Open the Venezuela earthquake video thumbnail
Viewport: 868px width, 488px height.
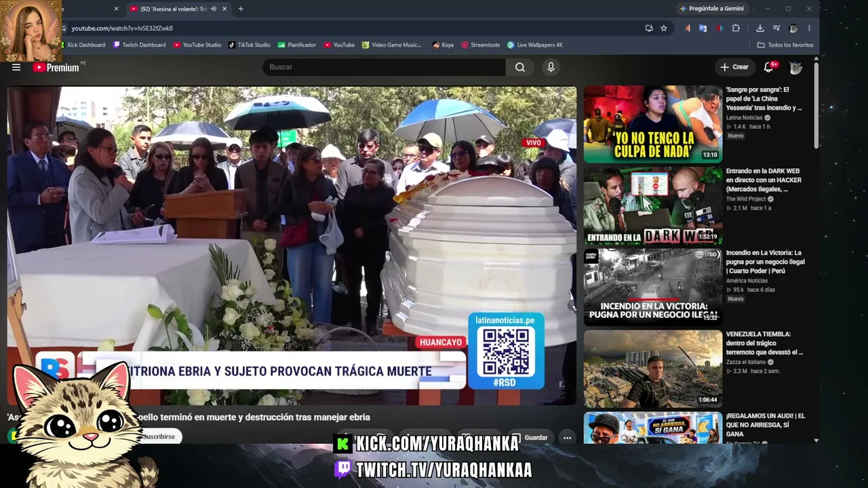653,369
